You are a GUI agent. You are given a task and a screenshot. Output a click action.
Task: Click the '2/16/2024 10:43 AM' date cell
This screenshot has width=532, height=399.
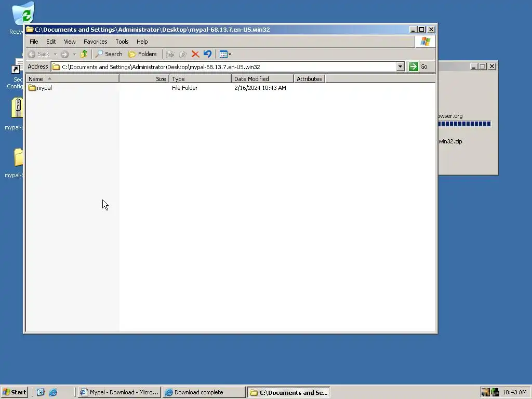[x=260, y=88]
